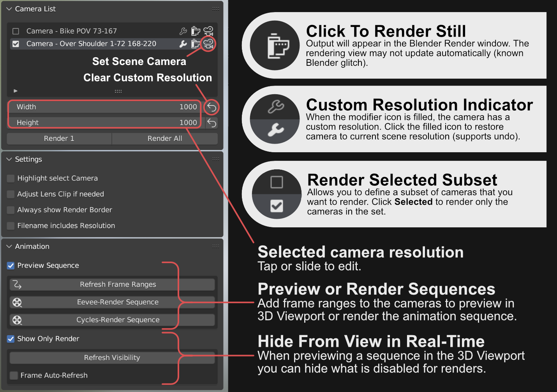
Task: Click render still icon for Bike POV camera
Action: 196,31
